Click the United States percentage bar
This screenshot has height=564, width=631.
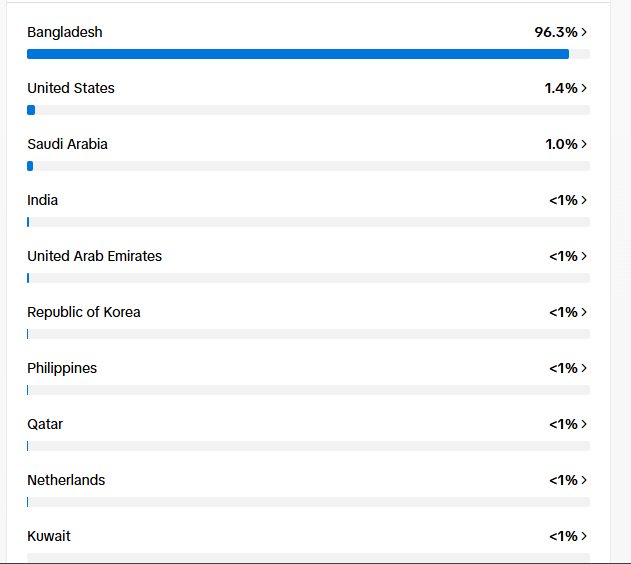click(x=308, y=110)
